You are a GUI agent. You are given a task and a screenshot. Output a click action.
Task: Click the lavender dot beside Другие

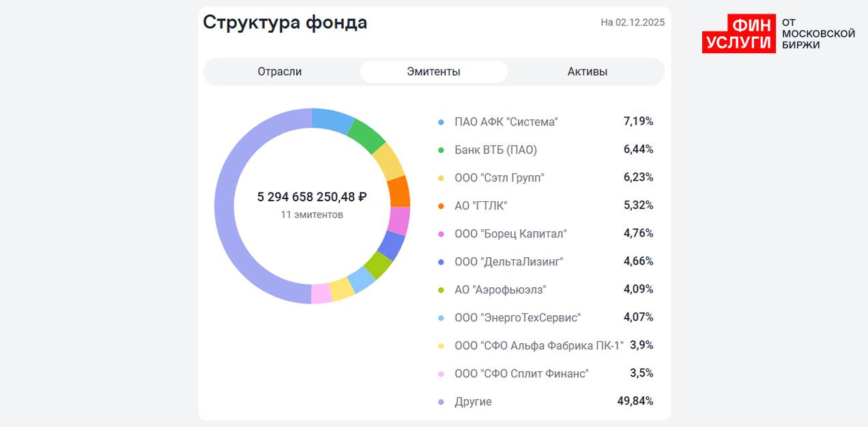[x=441, y=402]
